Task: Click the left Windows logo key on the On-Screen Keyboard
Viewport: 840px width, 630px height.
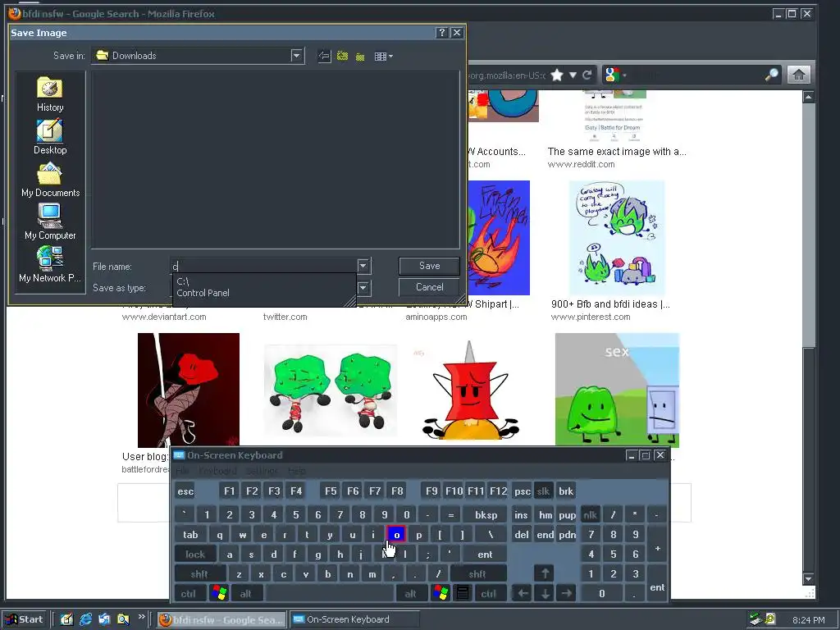Action: (x=219, y=594)
